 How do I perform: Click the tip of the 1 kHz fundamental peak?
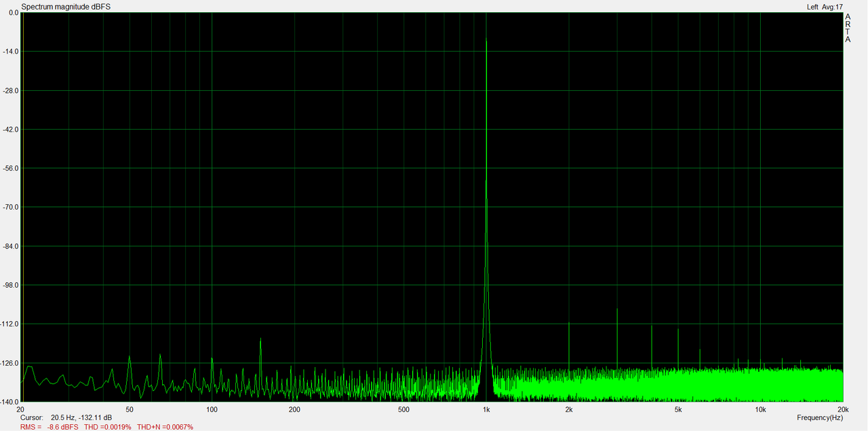[x=486, y=40]
